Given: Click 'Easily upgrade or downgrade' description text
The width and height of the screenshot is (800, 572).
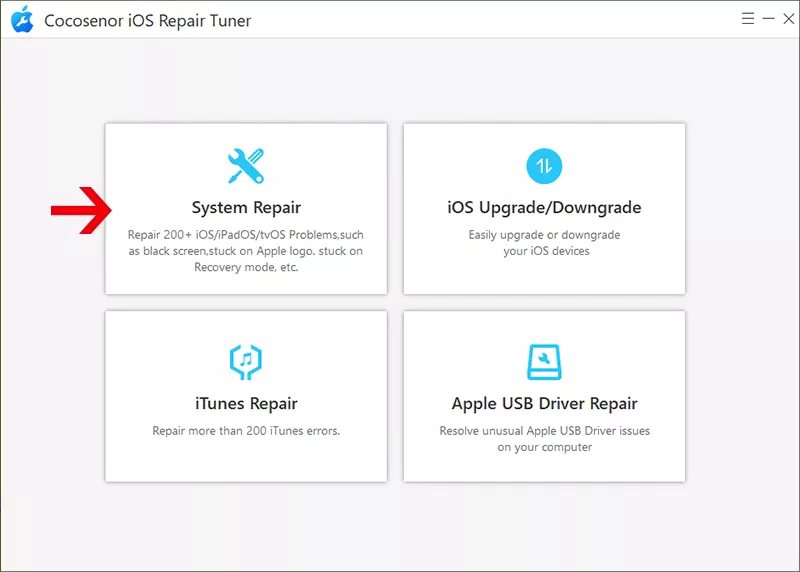Looking at the screenshot, I should 544,242.
